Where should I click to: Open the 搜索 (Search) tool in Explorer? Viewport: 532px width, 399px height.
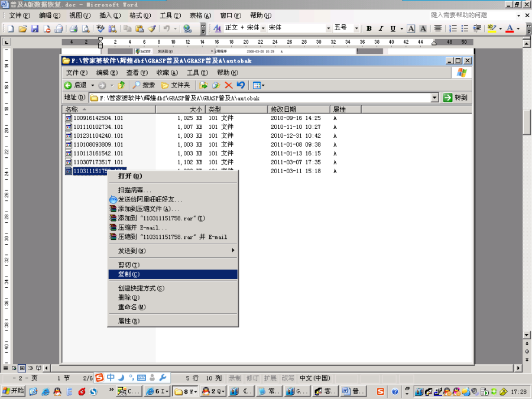point(144,85)
